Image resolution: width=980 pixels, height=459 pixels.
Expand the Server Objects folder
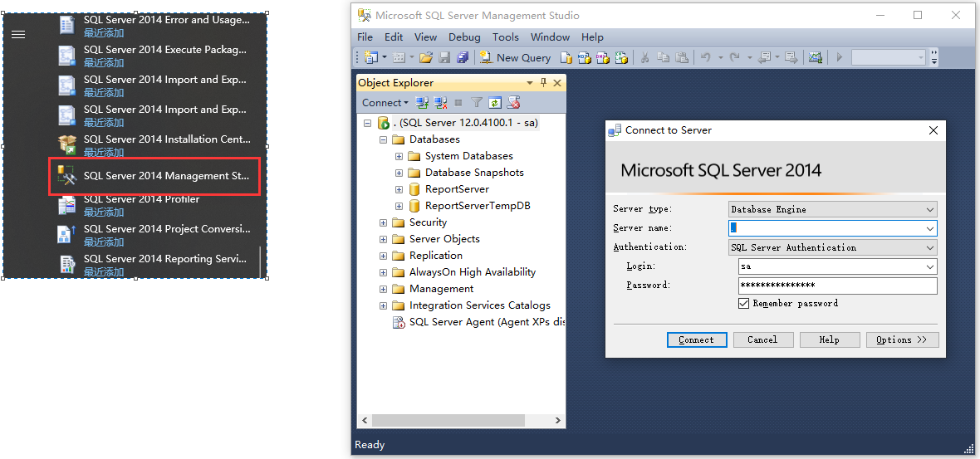point(383,239)
